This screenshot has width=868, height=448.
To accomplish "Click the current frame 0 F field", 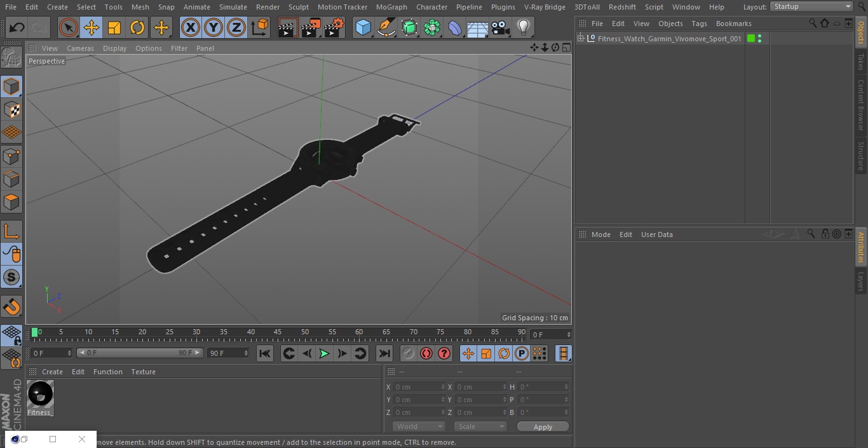I will point(551,334).
